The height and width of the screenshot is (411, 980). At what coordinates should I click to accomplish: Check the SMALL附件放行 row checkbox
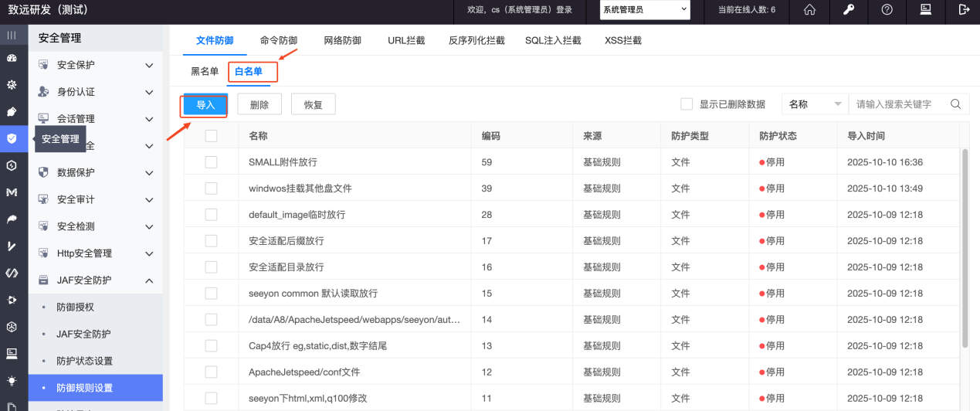click(x=211, y=162)
